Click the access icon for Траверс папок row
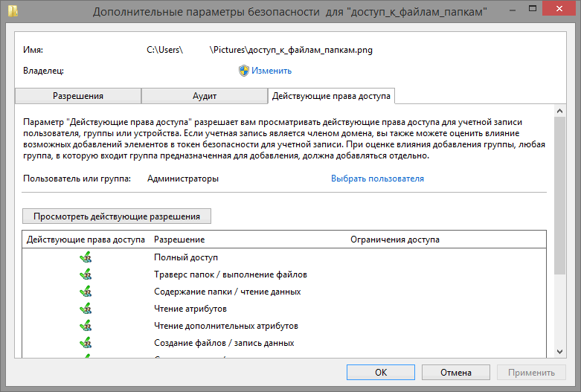Viewport: 581px width, 392px height. click(86, 274)
